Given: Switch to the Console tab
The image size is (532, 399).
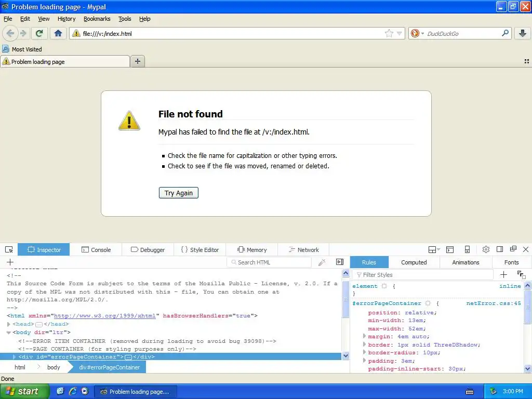Looking at the screenshot, I should click(x=96, y=250).
